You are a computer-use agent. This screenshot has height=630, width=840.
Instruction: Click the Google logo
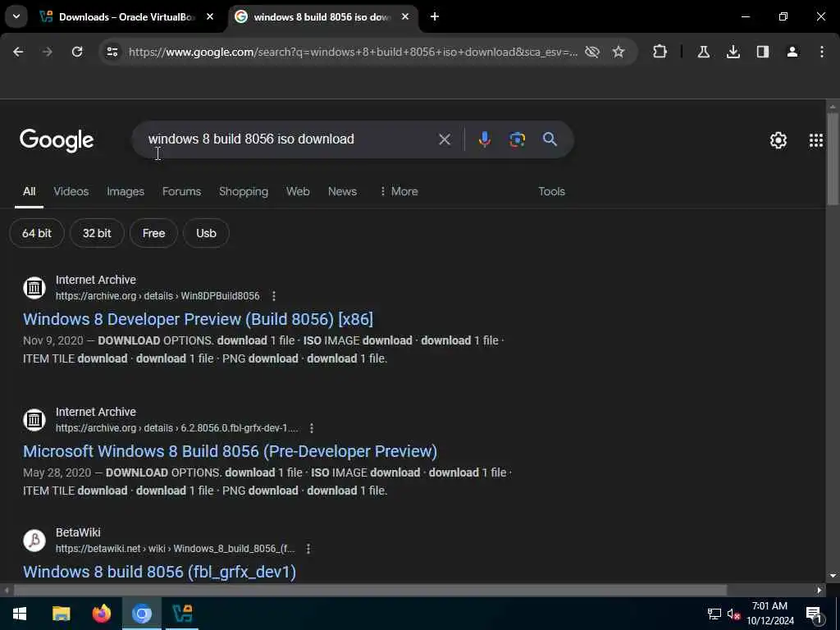click(57, 140)
